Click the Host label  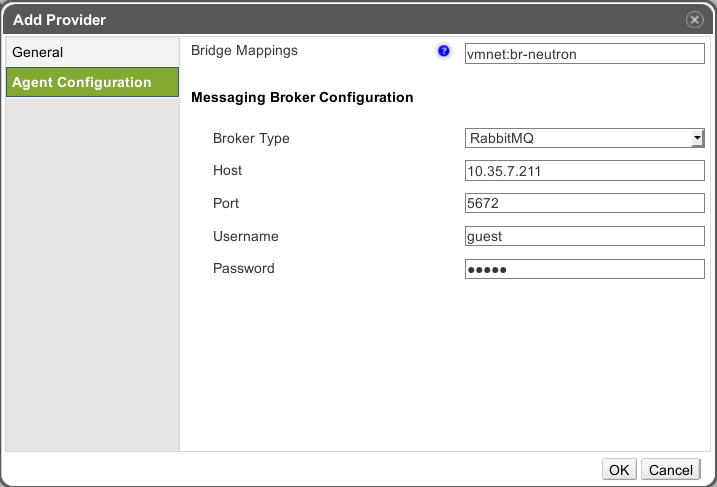point(228,171)
